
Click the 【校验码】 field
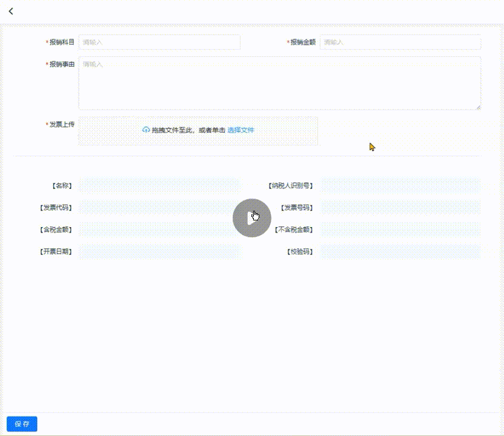[x=400, y=251]
